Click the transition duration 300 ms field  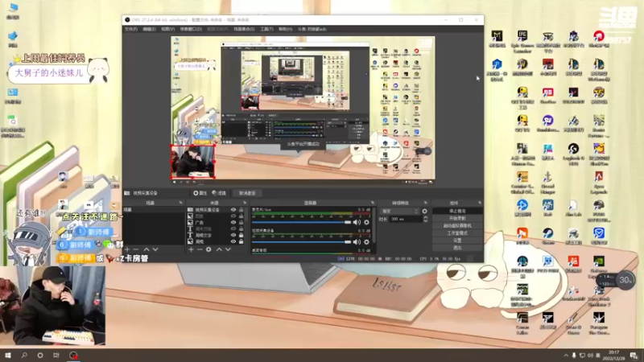click(x=406, y=219)
